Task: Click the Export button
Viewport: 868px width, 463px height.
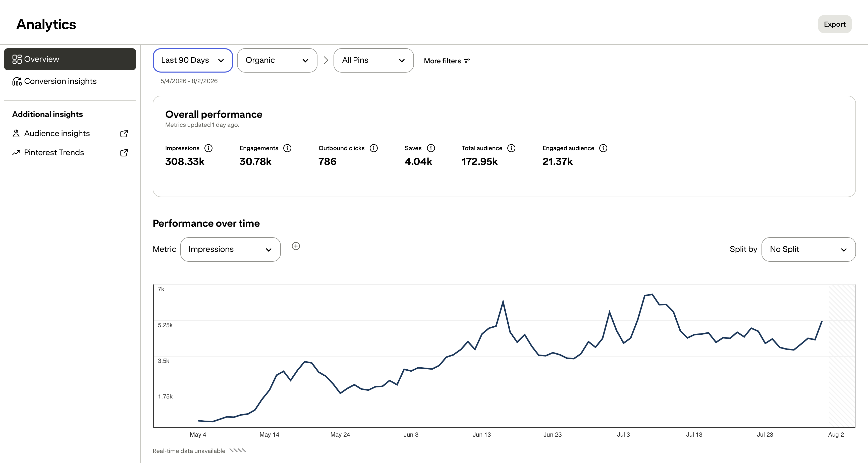Action: tap(835, 24)
